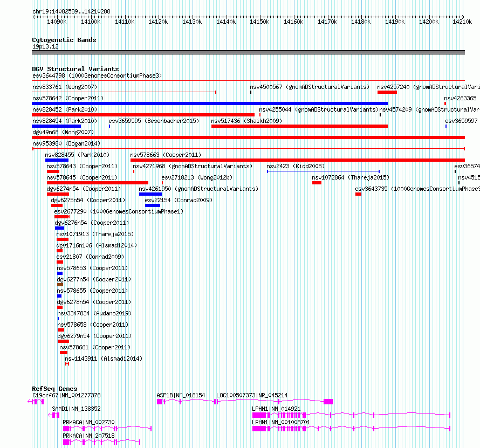Open nsv4261950 (gnomADStructuralVariants) label
The image size is (480, 448).
(x=198, y=189)
